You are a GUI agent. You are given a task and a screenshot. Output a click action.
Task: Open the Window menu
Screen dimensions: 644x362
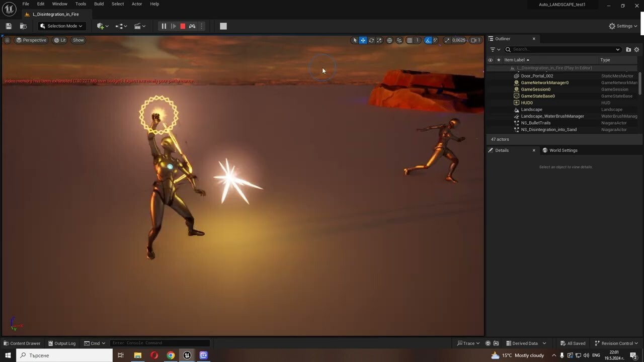pos(59,4)
